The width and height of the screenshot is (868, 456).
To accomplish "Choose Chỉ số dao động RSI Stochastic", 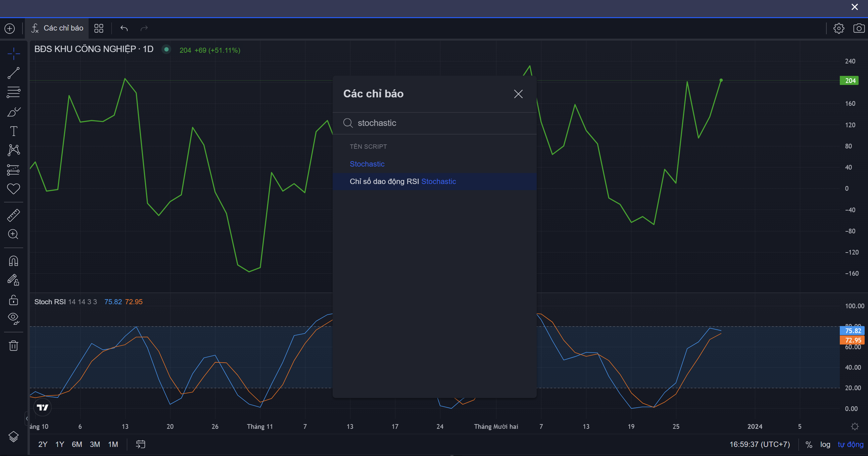I will [x=403, y=181].
